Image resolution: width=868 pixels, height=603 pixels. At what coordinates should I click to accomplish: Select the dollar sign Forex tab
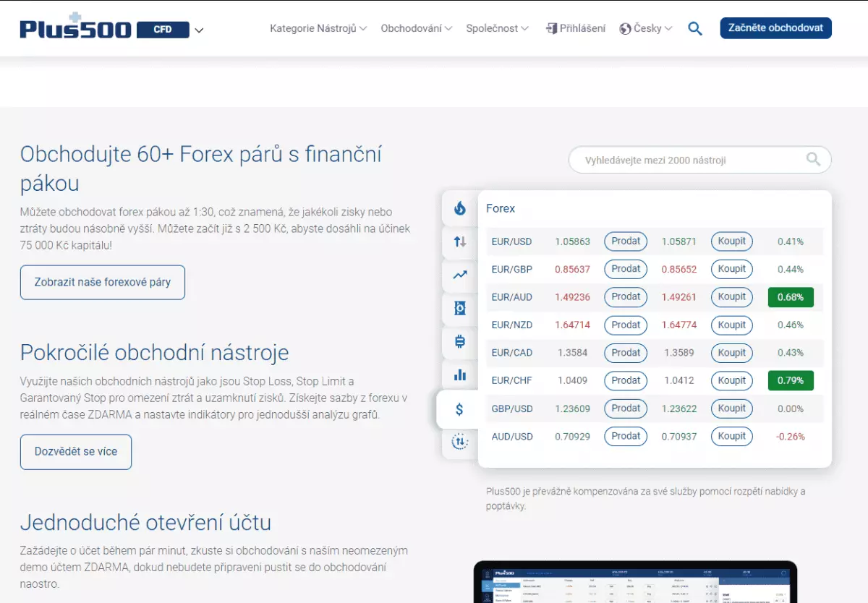(459, 409)
